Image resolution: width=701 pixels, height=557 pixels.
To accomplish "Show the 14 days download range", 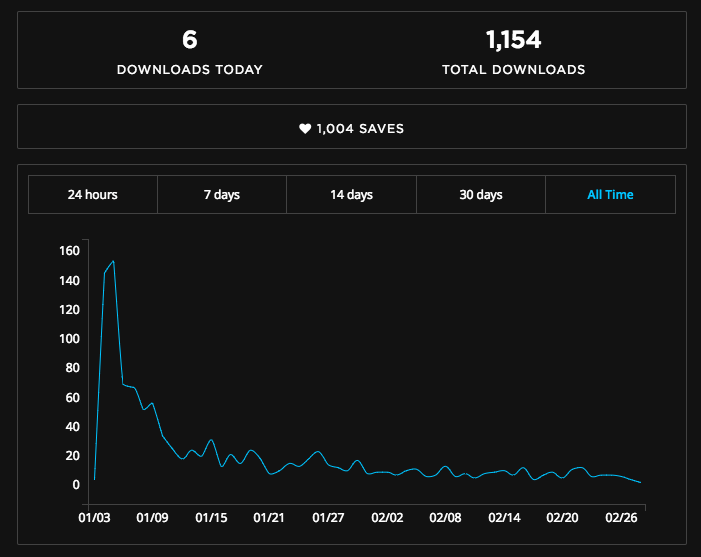I will [x=351, y=194].
